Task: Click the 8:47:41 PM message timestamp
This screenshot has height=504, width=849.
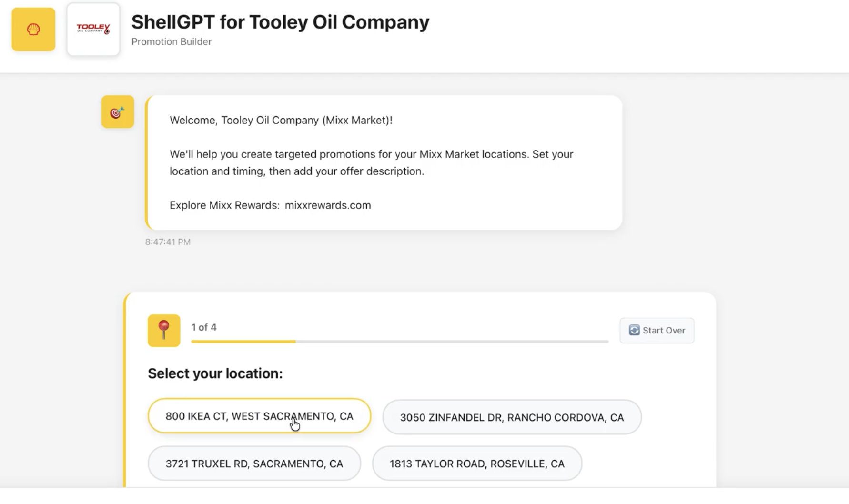Action: coord(168,242)
